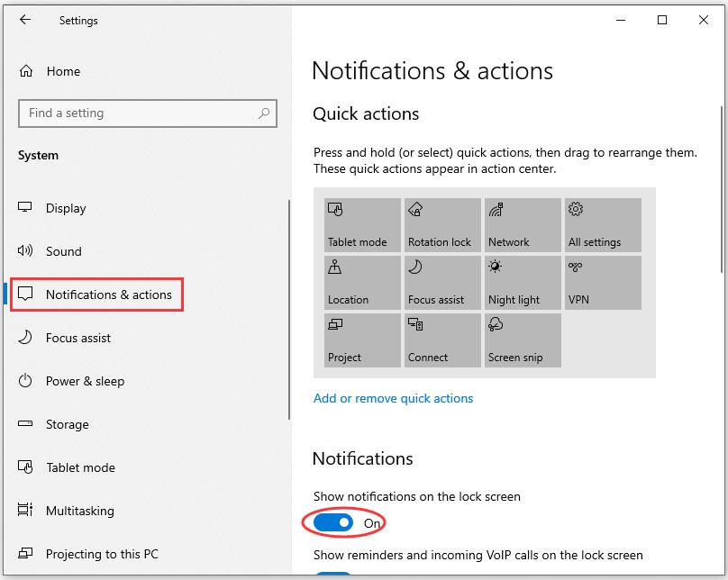Select the Focus assist quick action tile
Image resolution: width=728 pixels, height=580 pixels.
pos(442,283)
